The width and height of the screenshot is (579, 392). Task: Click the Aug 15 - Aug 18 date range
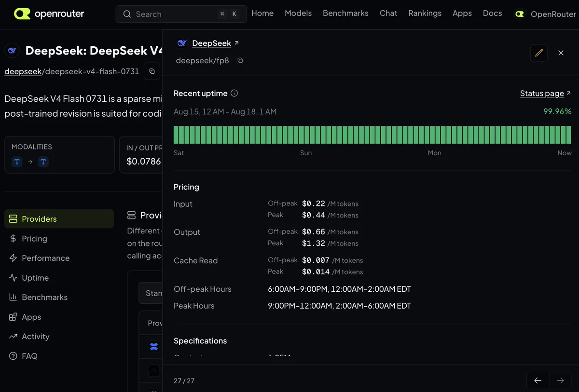pos(225,111)
